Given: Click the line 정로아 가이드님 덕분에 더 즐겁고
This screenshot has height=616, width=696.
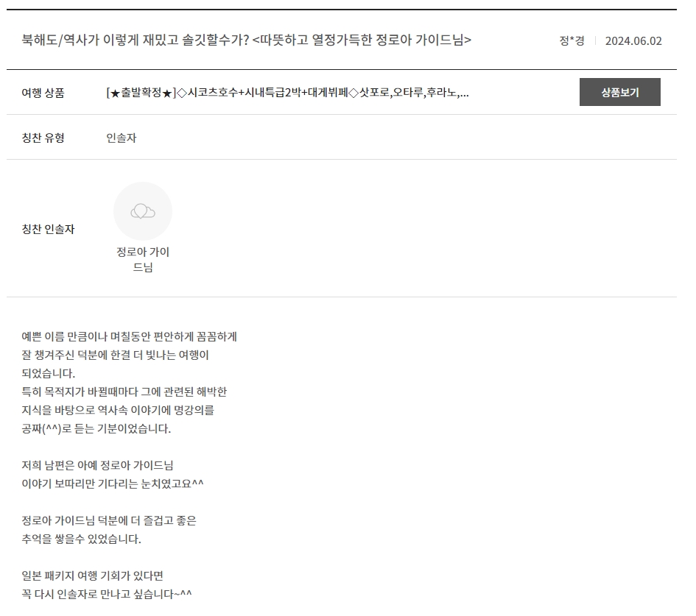Looking at the screenshot, I should [109, 520].
